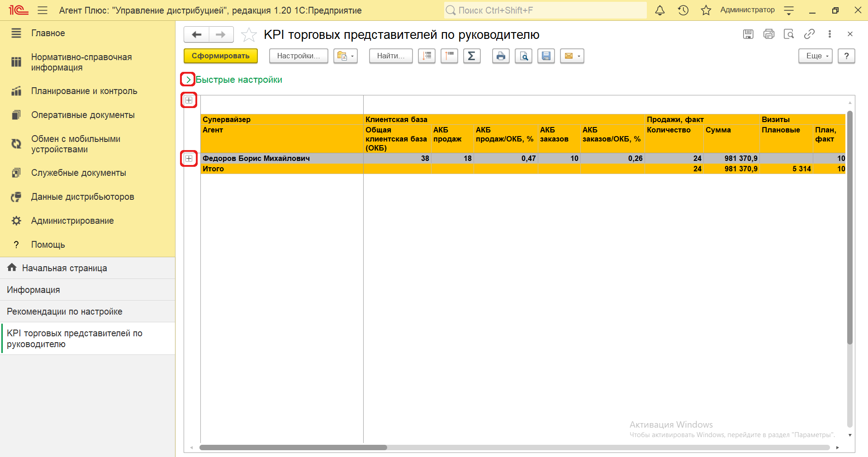The image size is (868, 457).
Task: Open Администрирование section
Action: [87, 221]
